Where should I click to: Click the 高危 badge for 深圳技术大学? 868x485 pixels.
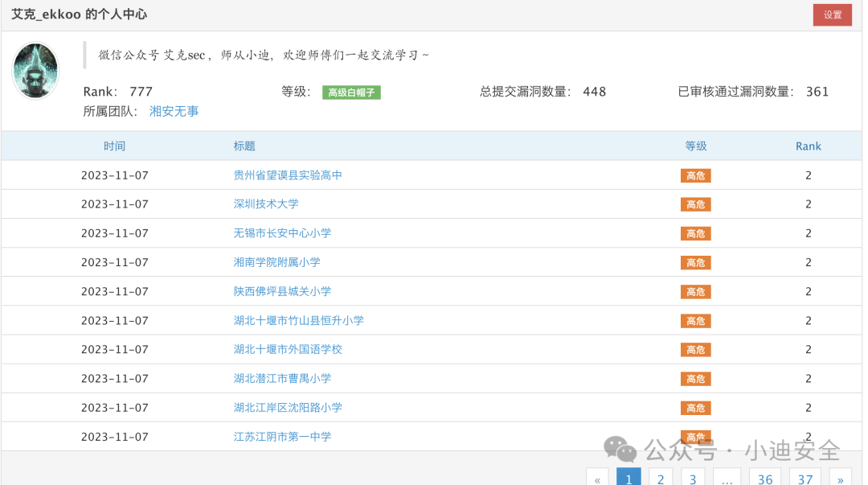coord(695,205)
